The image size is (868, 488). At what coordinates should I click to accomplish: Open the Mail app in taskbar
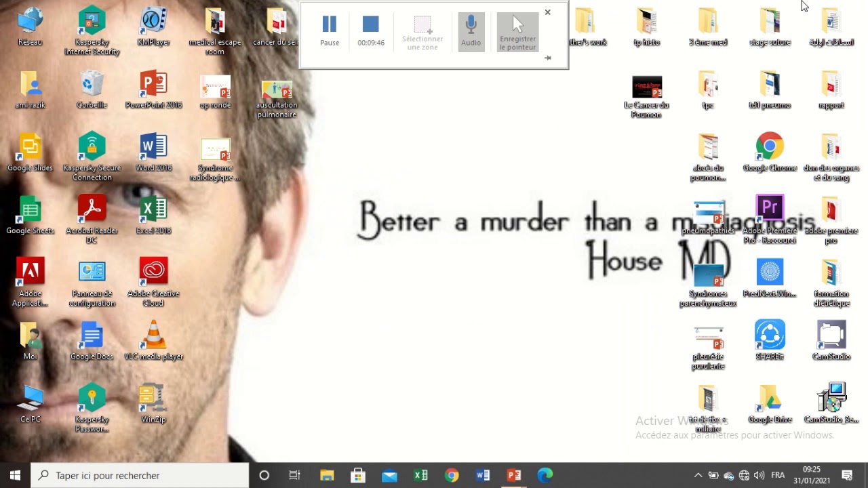pos(389,475)
